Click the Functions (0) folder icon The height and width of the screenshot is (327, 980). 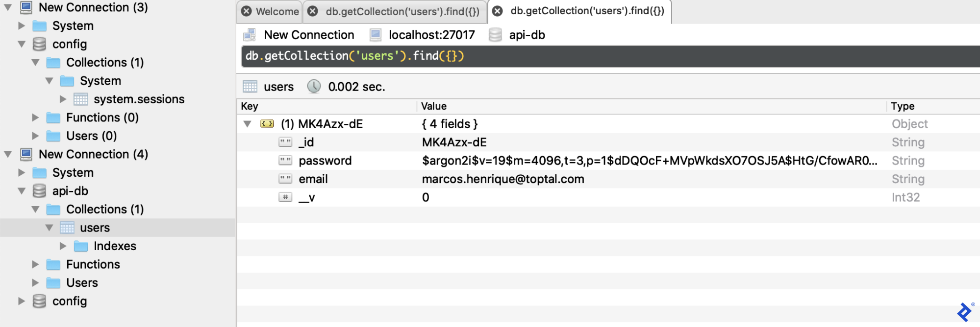tap(53, 117)
